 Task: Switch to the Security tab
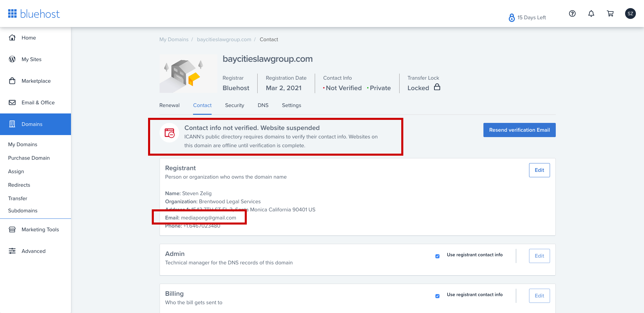pyautogui.click(x=235, y=105)
